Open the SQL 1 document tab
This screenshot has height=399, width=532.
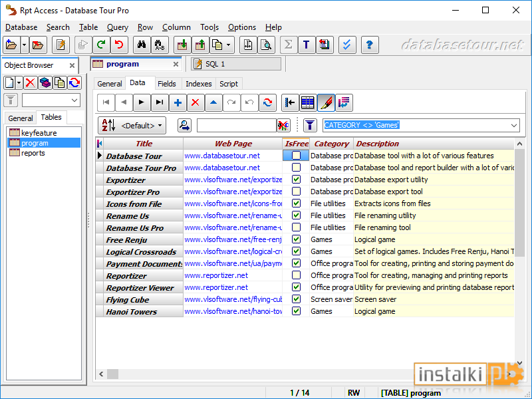pos(236,64)
